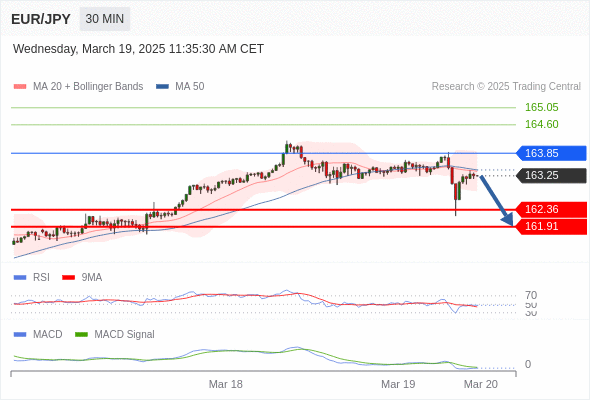The image size is (590, 400).
Task: Click the MACD Signal legend entry
Action: pos(115,334)
